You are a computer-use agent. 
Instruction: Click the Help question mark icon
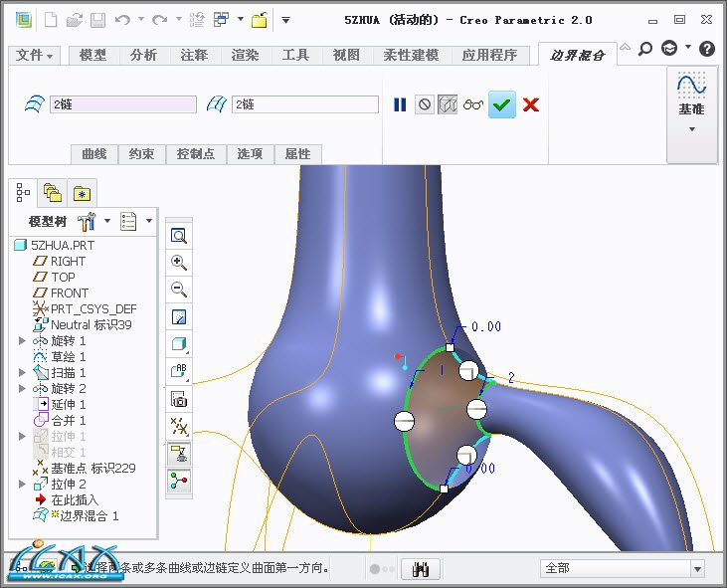[x=707, y=48]
